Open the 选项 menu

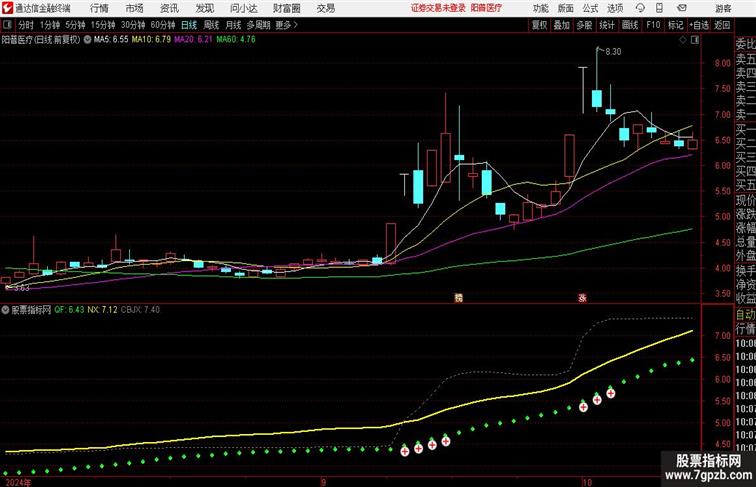coord(615,8)
